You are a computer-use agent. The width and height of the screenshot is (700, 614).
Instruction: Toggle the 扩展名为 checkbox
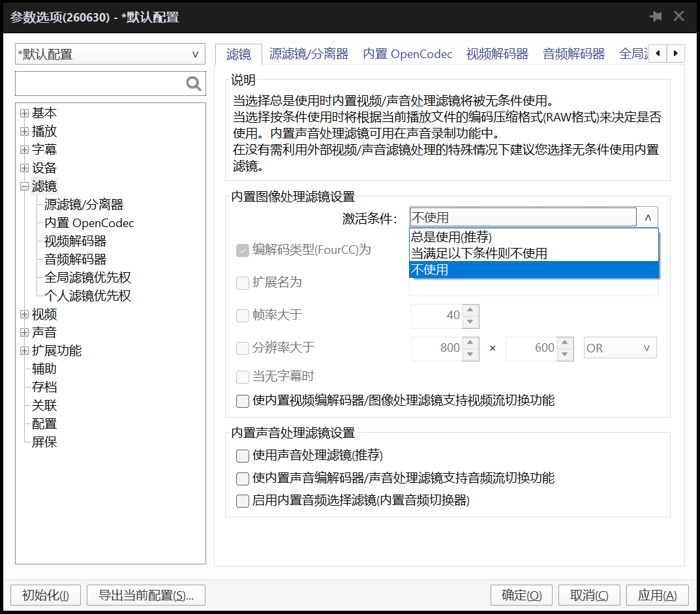click(x=243, y=283)
